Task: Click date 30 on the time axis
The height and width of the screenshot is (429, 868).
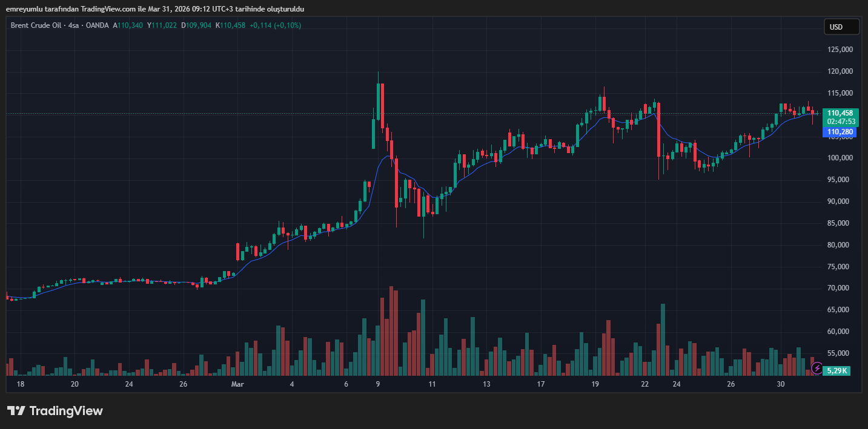Action: tap(781, 384)
